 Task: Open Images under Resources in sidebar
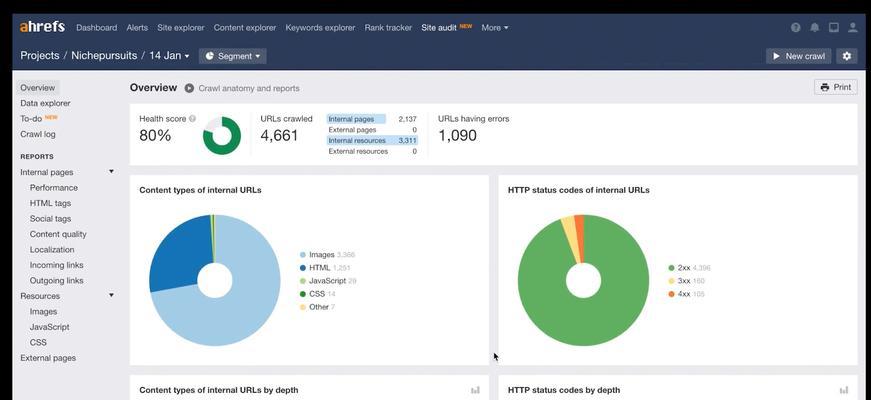pos(43,312)
